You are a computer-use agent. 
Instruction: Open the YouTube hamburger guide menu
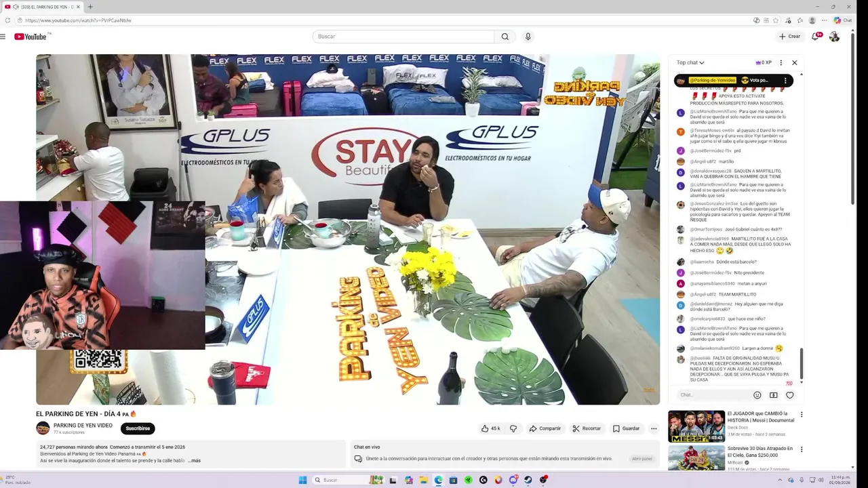(x=3, y=37)
